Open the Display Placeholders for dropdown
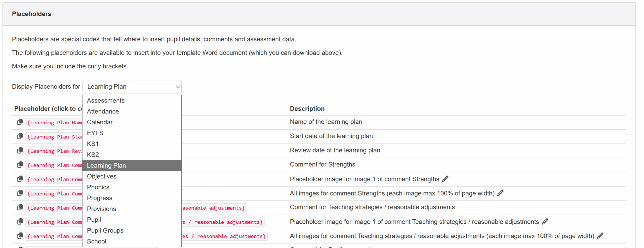 [132, 87]
